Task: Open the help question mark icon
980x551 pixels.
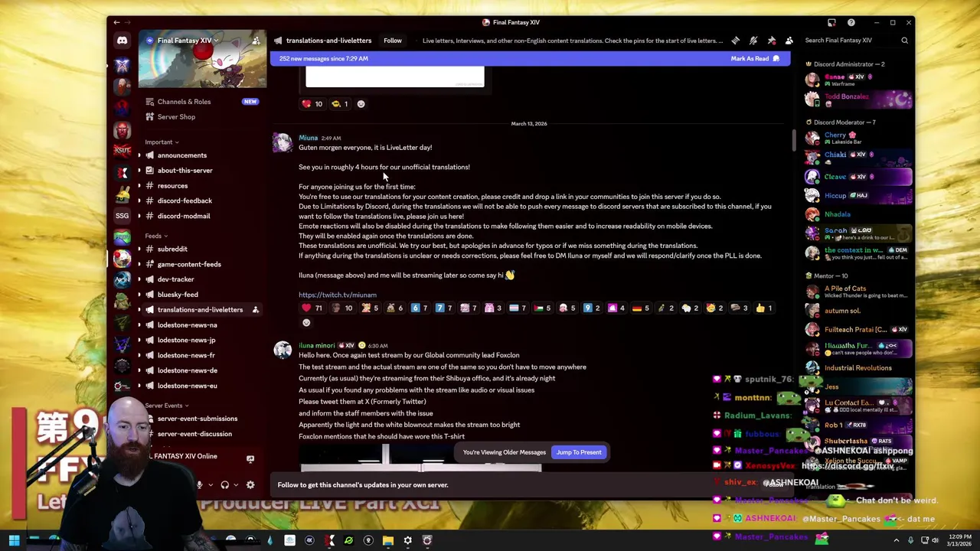Action: (851, 22)
